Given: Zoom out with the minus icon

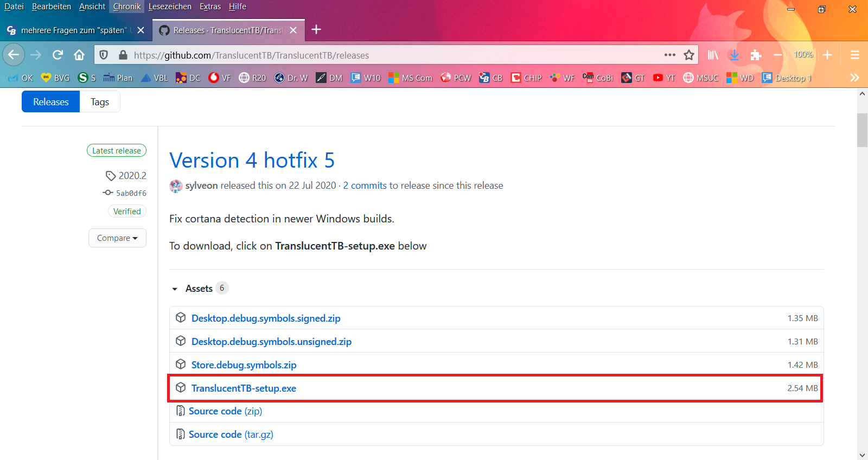Looking at the screenshot, I should click(778, 55).
